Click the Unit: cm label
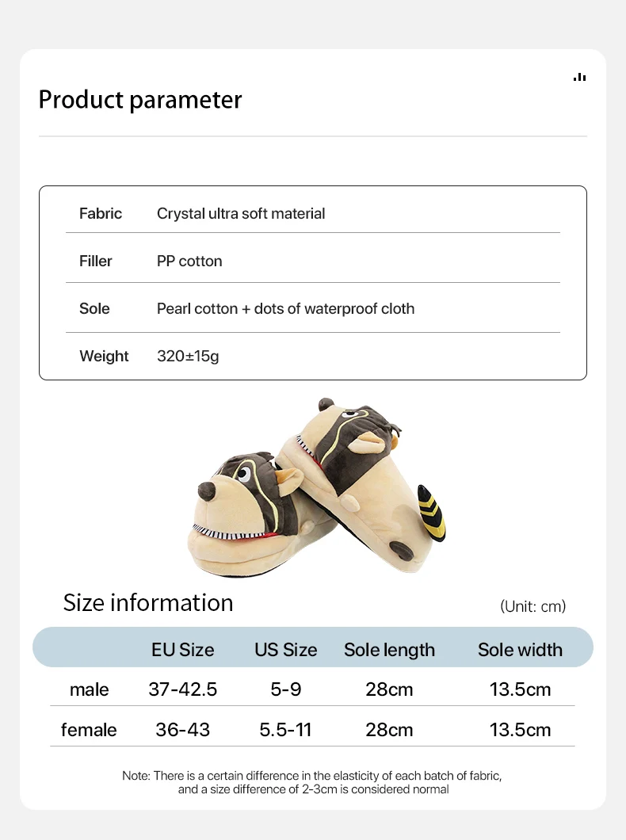626x840 pixels. [x=532, y=606]
